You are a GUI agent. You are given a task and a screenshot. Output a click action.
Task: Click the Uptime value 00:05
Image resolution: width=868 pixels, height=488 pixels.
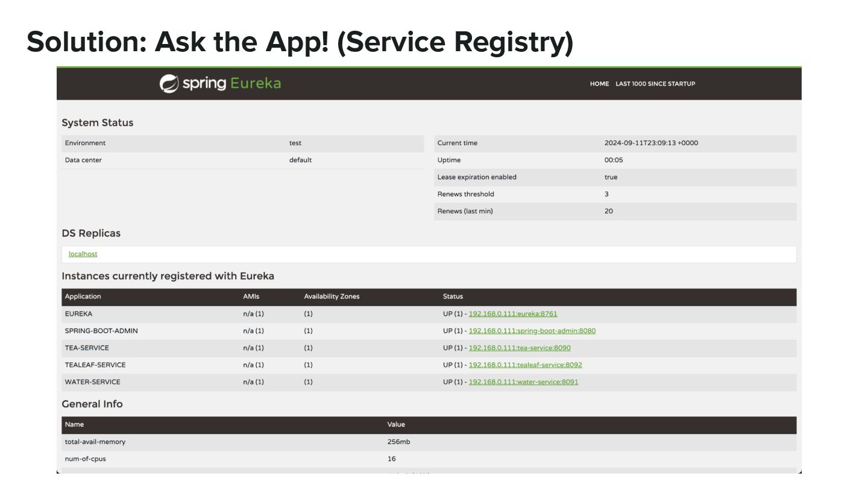(614, 160)
